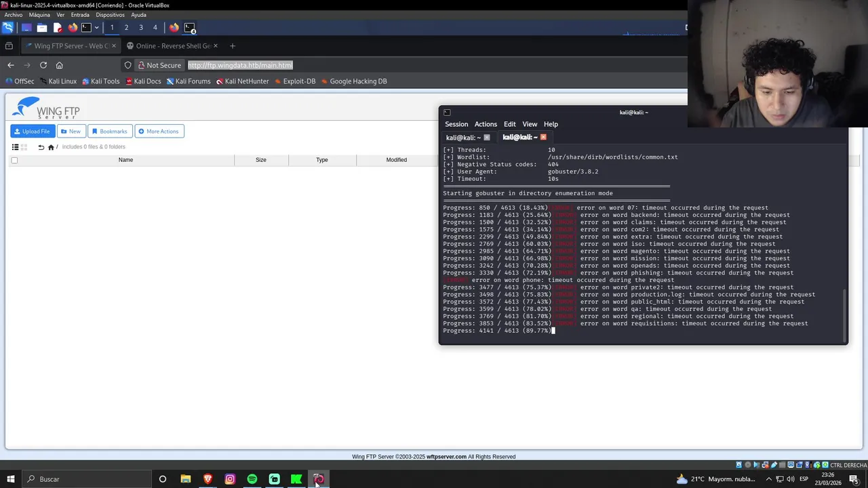Open the Kali Forums bookmark
The height and width of the screenshot is (488, 868).
click(189, 81)
